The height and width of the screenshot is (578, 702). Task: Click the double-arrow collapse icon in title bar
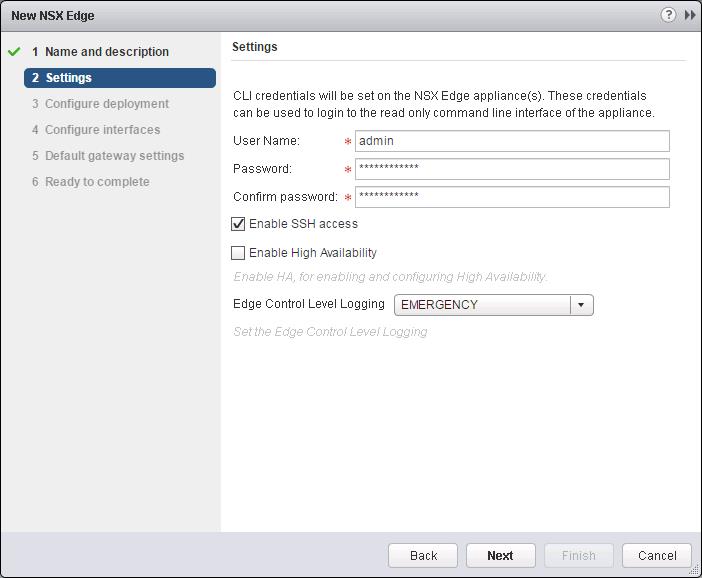click(x=690, y=15)
